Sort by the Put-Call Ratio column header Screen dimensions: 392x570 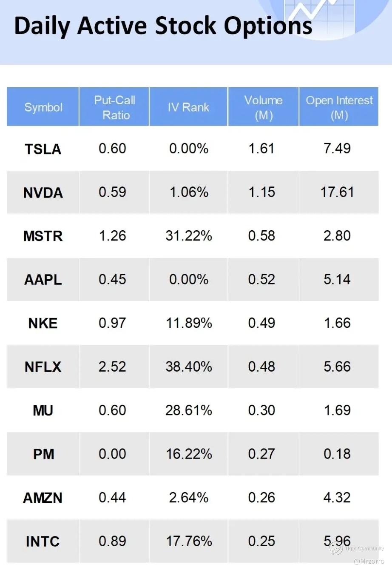[x=114, y=107]
